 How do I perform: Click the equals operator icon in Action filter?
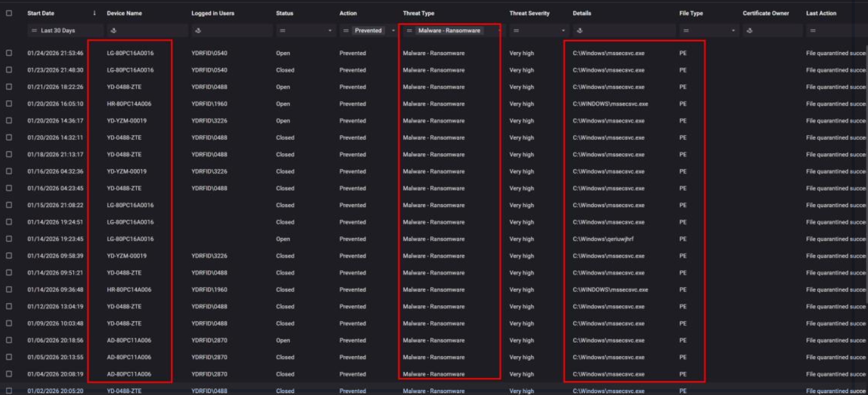pos(346,31)
